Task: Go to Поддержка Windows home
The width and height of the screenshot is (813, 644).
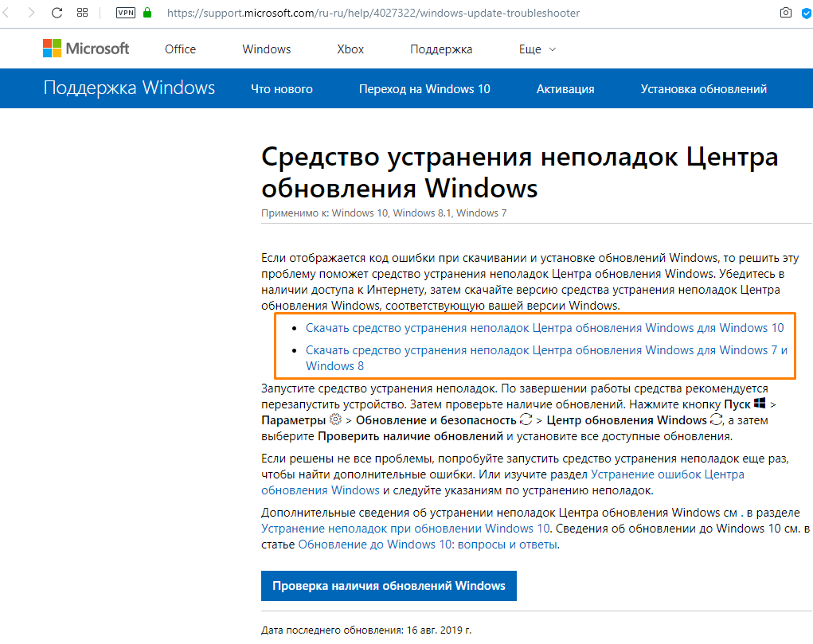Action: (x=129, y=88)
